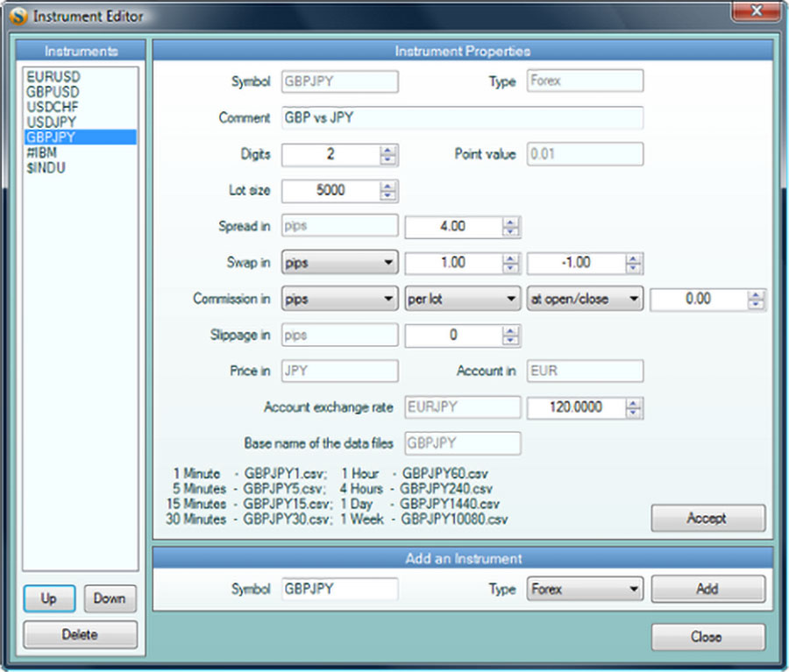Click the Price in field JPY

pos(339,371)
